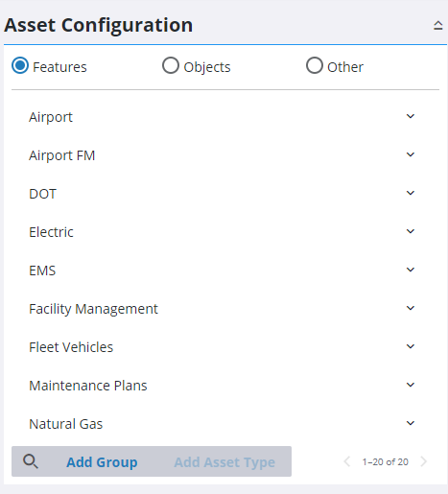Collapse the Asset Configuration panel

pyautogui.click(x=437, y=25)
